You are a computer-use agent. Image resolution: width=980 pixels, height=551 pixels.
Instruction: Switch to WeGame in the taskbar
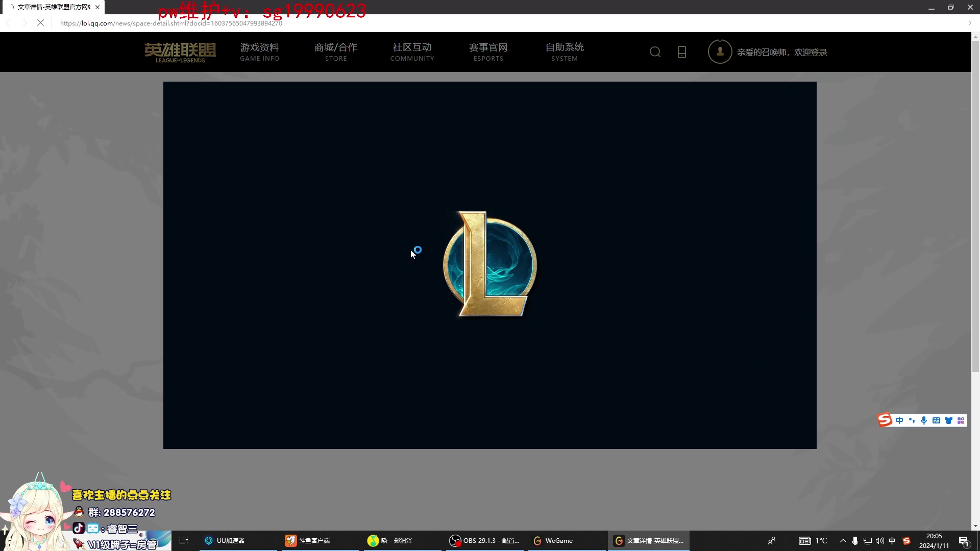click(567, 540)
